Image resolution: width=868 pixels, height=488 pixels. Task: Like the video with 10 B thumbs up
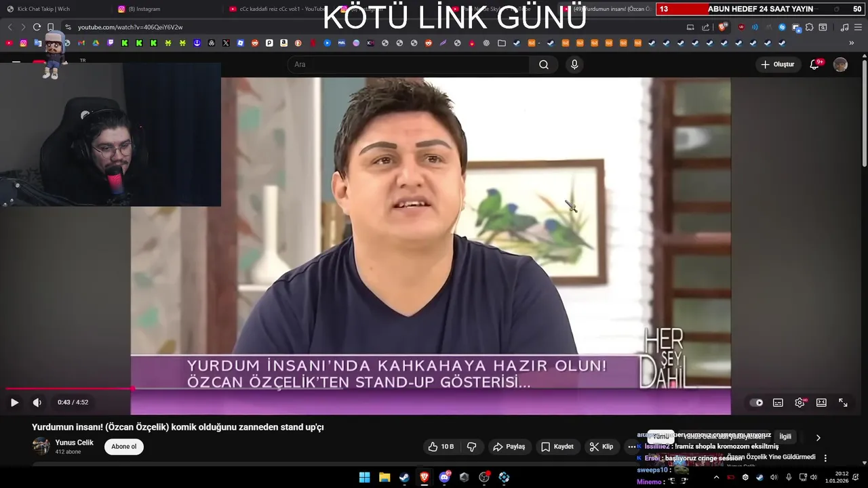pos(440,447)
